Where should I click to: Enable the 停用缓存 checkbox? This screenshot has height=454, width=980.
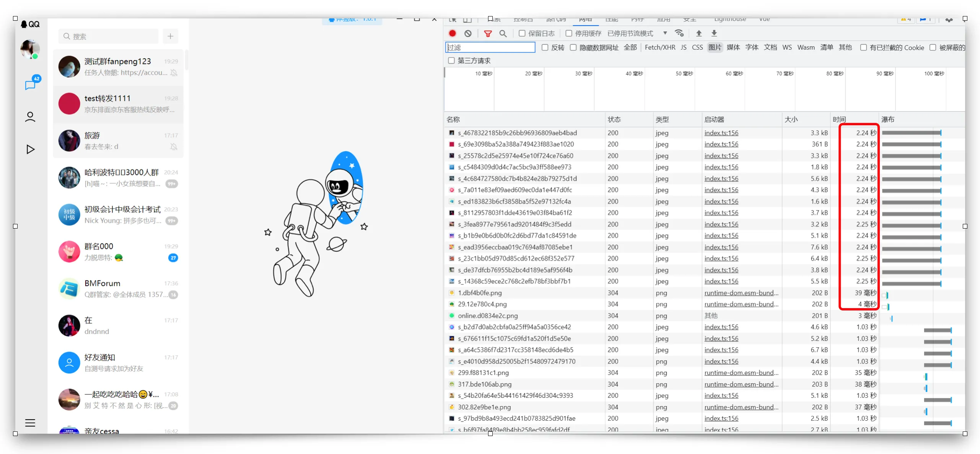pos(568,33)
